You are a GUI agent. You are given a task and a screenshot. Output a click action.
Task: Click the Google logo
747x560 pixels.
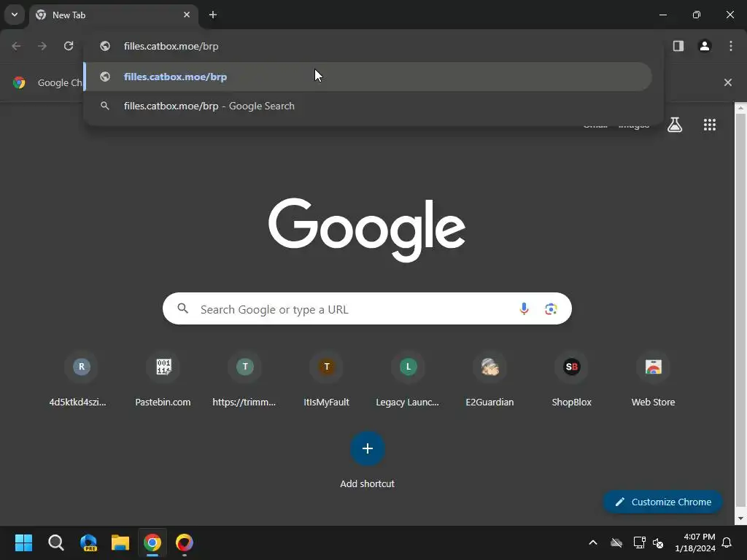(x=367, y=230)
